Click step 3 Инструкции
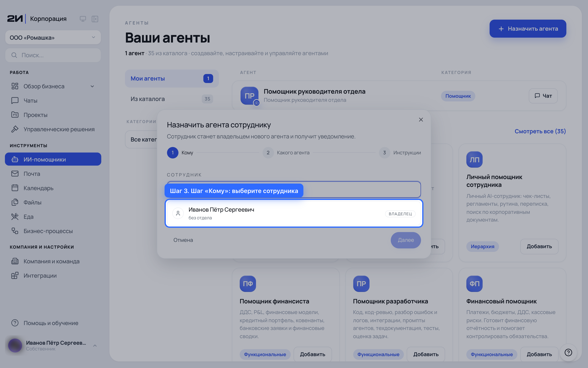The image size is (588, 368). (400, 153)
